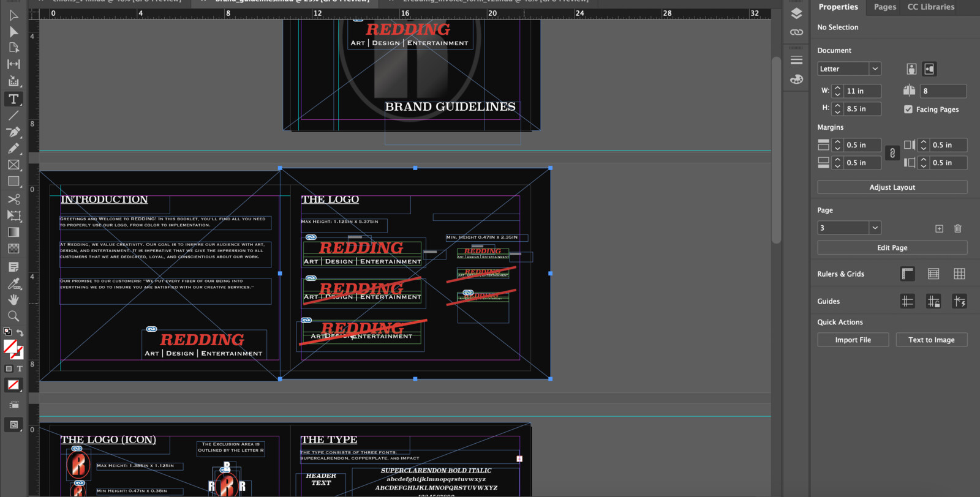This screenshot has width=980, height=497.
Task: Set landscape page orientation
Action: point(929,69)
